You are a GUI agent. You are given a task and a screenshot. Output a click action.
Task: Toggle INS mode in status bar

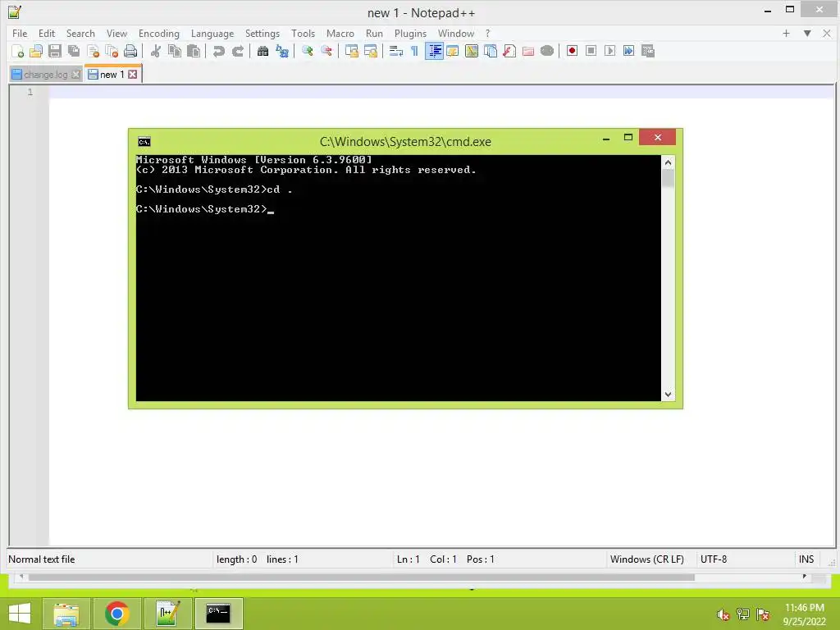click(806, 559)
